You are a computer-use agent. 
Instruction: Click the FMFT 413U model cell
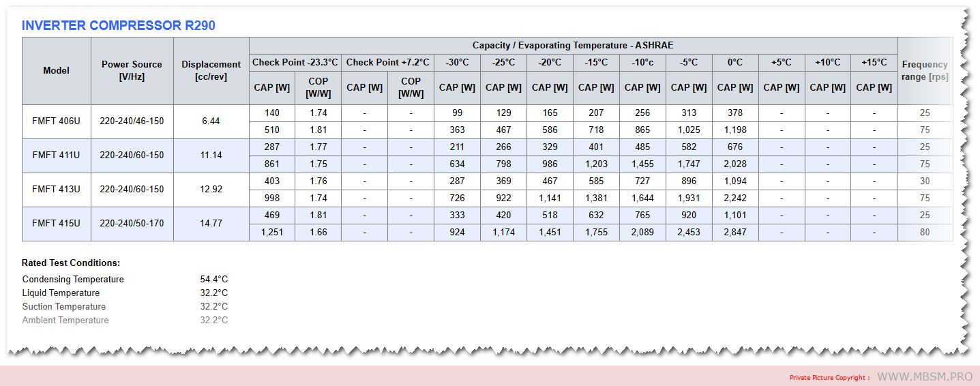57,190
